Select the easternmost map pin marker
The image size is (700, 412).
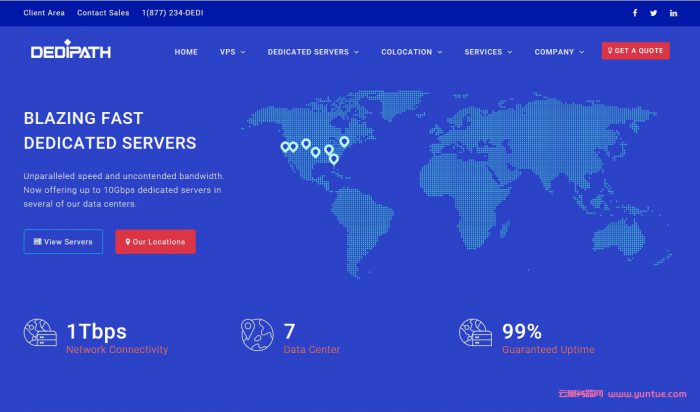coord(344,142)
